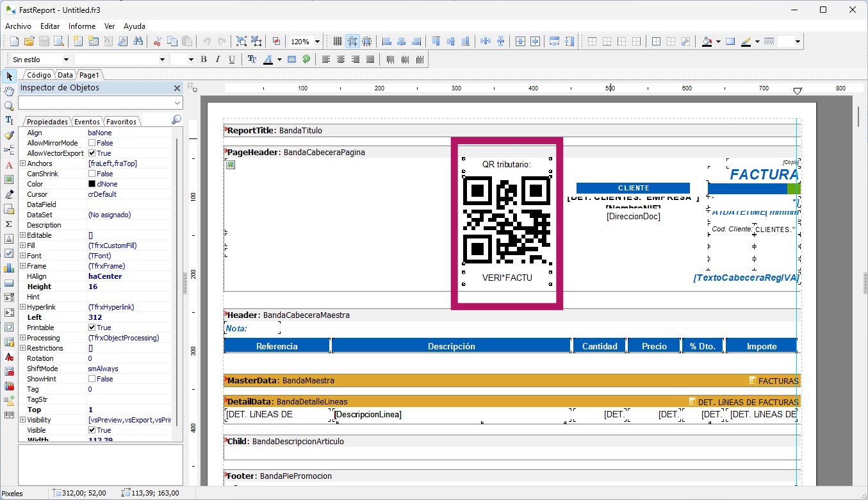The height and width of the screenshot is (500, 868).
Task: Enable the AllowMirrorMode checkbox
Action: point(92,143)
